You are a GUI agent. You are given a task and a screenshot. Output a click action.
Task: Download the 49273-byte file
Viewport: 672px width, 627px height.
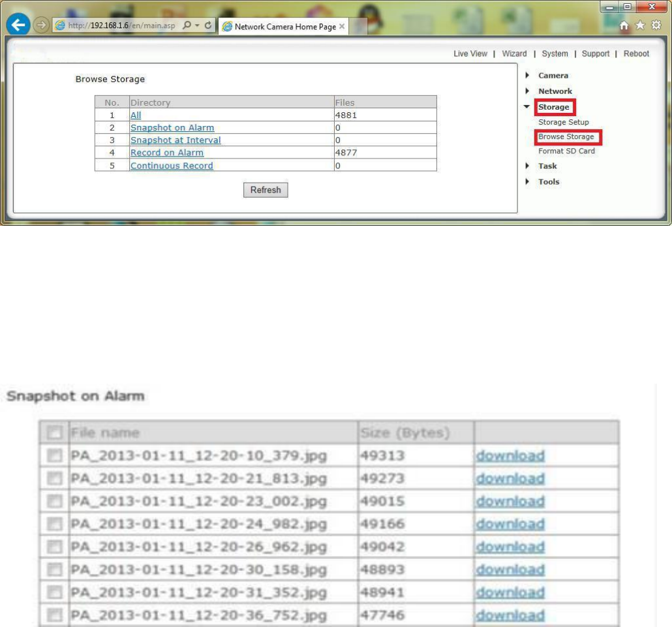pos(510,478)
